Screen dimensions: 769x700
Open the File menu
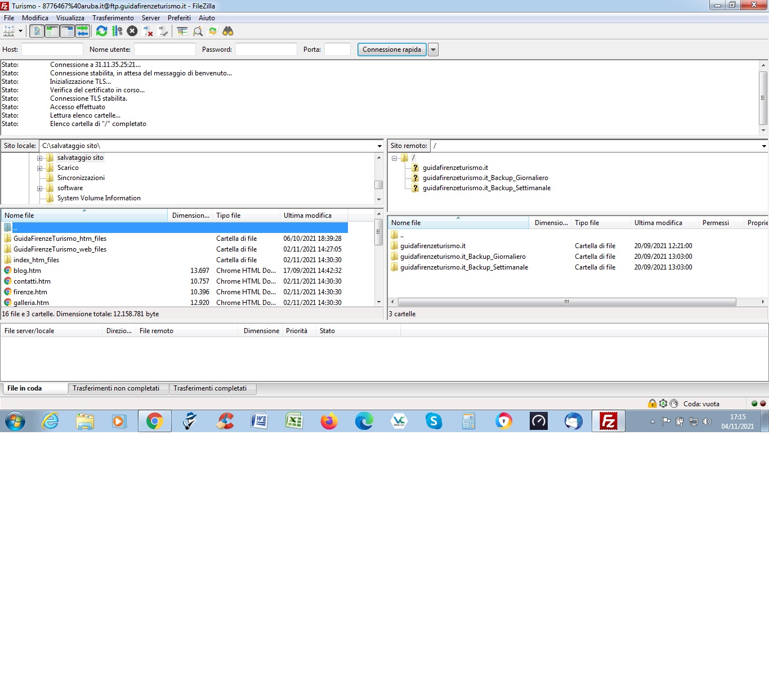point(9,18)
